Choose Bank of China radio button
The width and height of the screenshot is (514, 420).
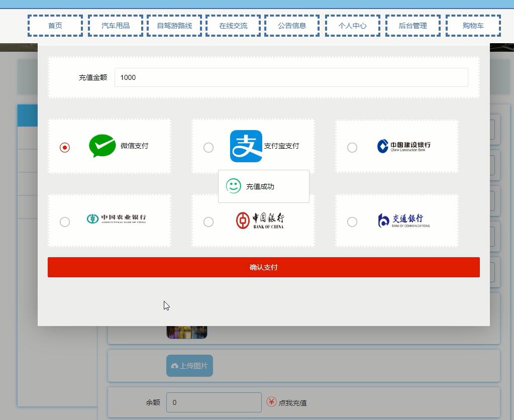(x=209, y=222)
